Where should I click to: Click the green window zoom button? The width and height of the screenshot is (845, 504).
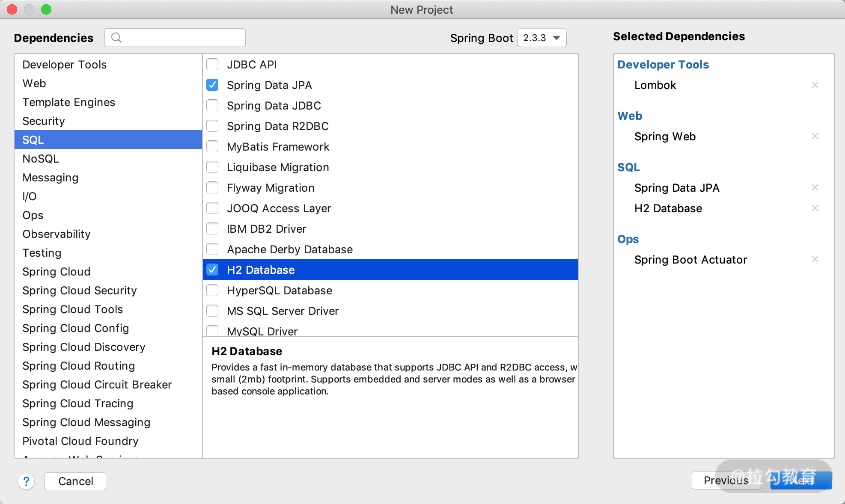[46, 9]
